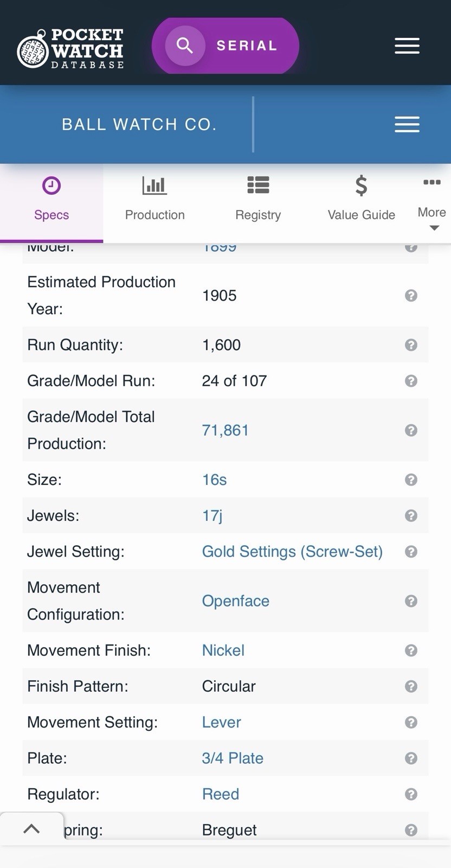Click the Openface configuration link
451x868 pixels.
coord(235,601)
